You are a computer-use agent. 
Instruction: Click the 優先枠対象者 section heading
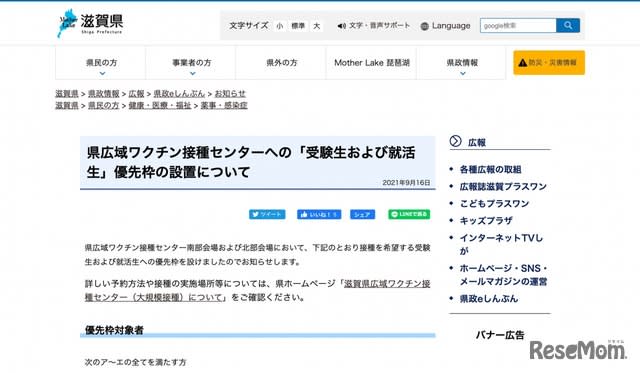pos(114,330)
